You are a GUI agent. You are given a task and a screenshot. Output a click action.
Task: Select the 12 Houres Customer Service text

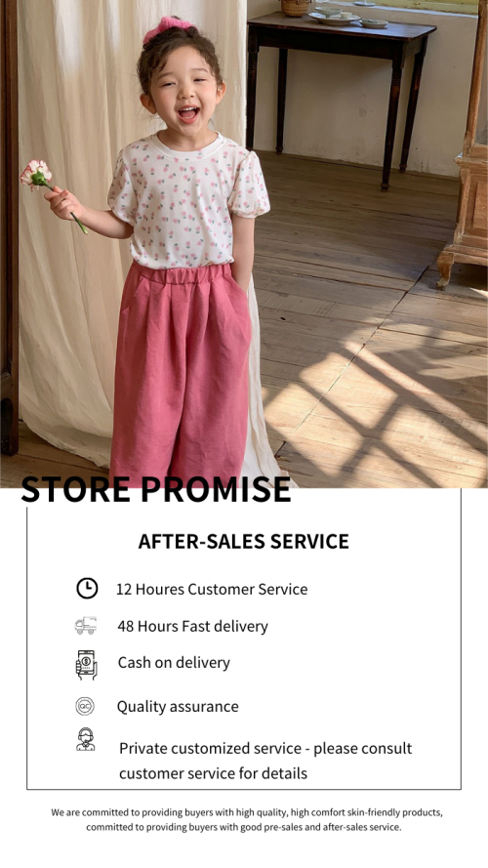pyautogui.click(x=212, y=589)
